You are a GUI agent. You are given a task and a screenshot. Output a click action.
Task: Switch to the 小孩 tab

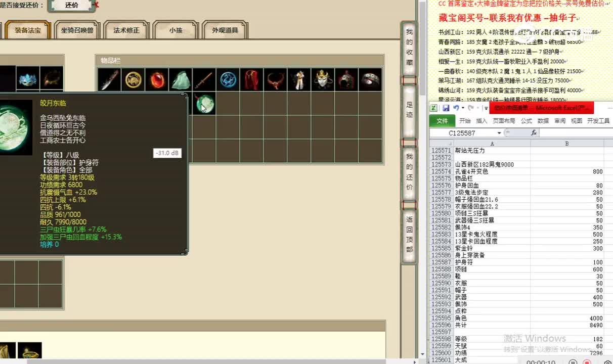coord(176,30)
